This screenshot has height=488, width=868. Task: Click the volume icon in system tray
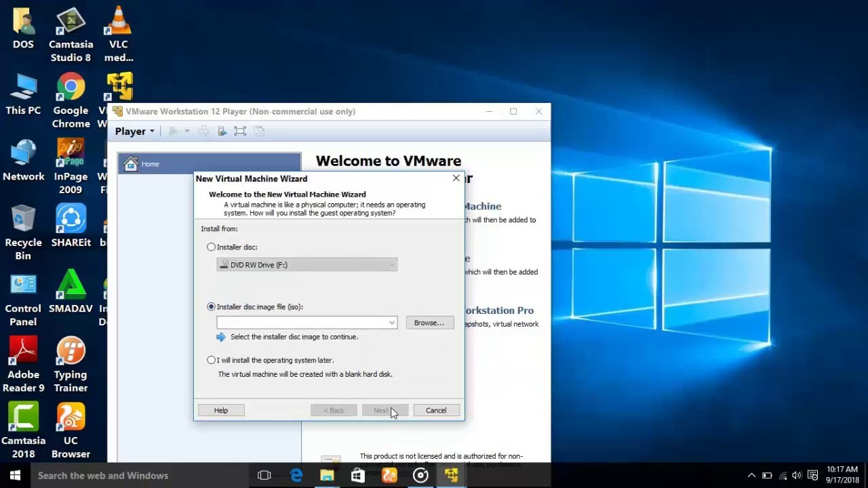click(x=797, y=476)
